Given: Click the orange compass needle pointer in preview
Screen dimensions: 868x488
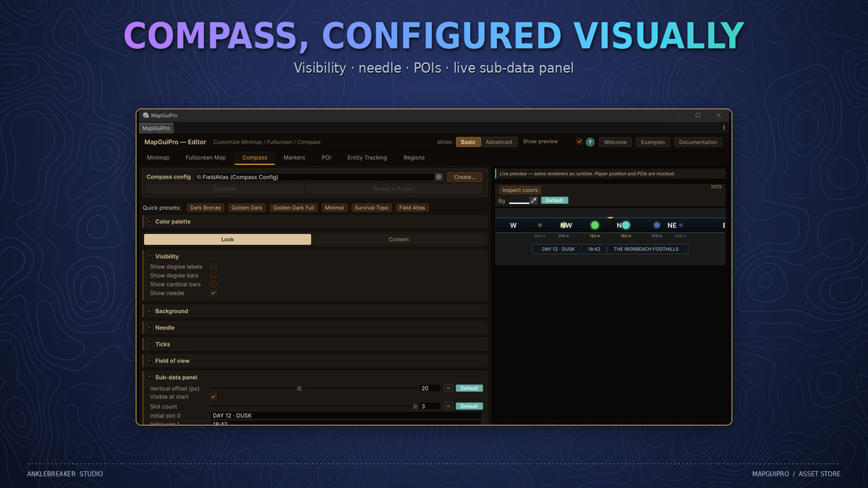Looking at the screenshot, I should point(610,217).
